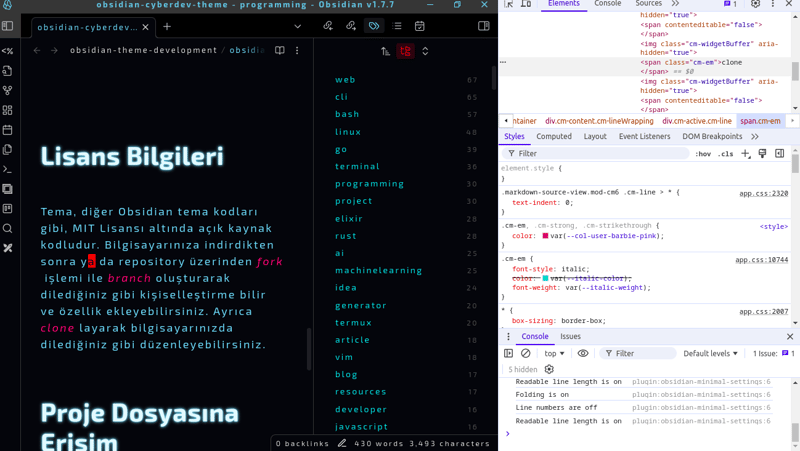Expand or collapse all tags
Viewport: 800px width, 451px height.
[x=425, y=51]
